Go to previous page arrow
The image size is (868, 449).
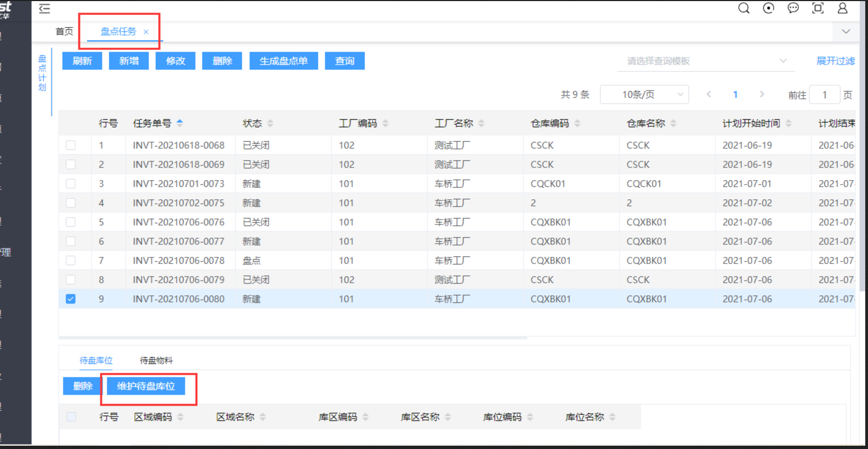point(709,94)
